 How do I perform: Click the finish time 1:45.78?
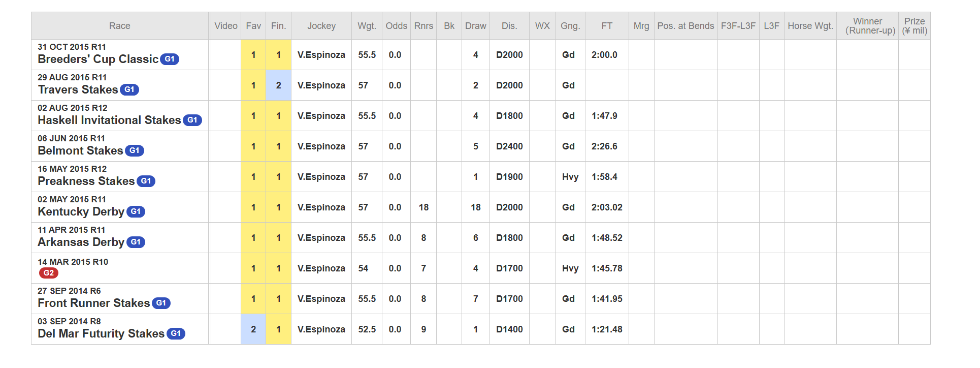point(607,268)
